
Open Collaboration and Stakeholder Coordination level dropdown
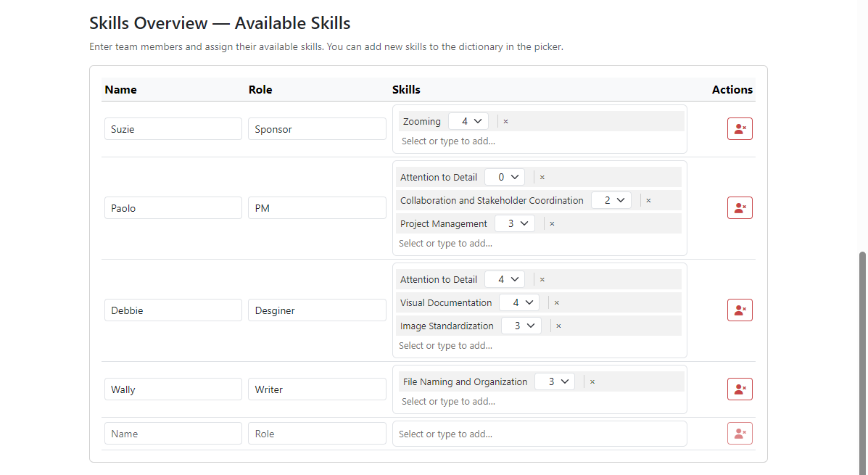[611, 200]
